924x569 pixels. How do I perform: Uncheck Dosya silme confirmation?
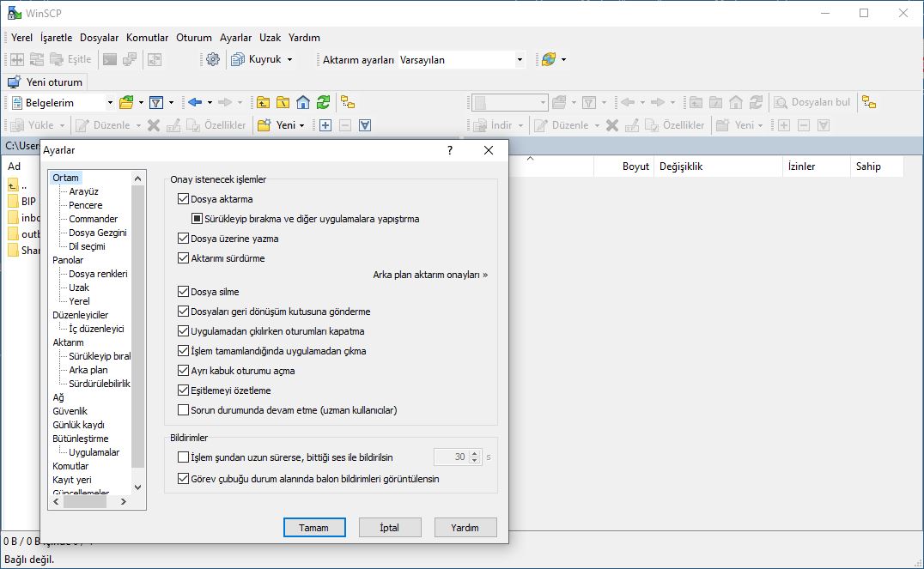[183, 292]
